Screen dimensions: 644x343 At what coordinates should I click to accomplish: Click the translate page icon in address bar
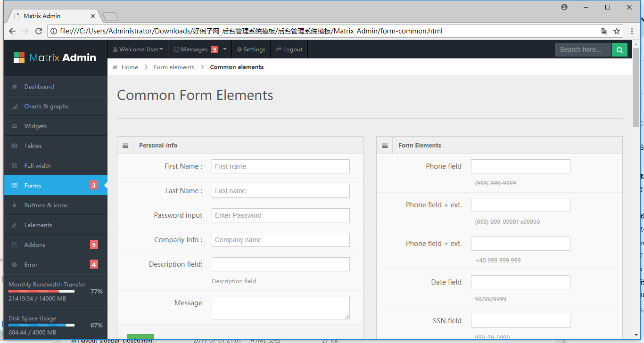click(604, 31)
